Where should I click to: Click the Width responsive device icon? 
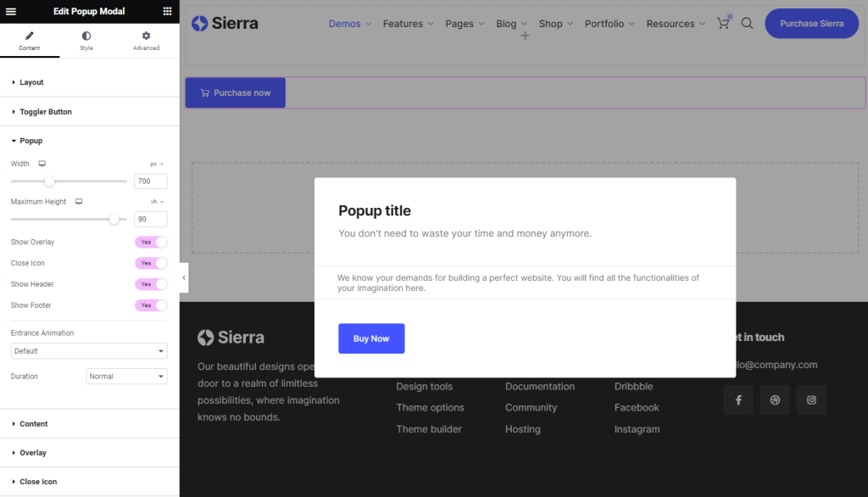42,164
